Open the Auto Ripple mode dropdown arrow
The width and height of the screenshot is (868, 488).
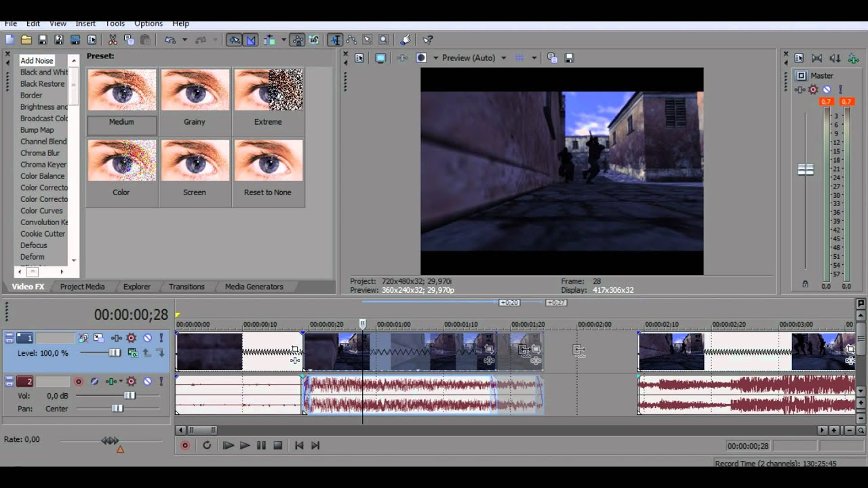point(283,40)
